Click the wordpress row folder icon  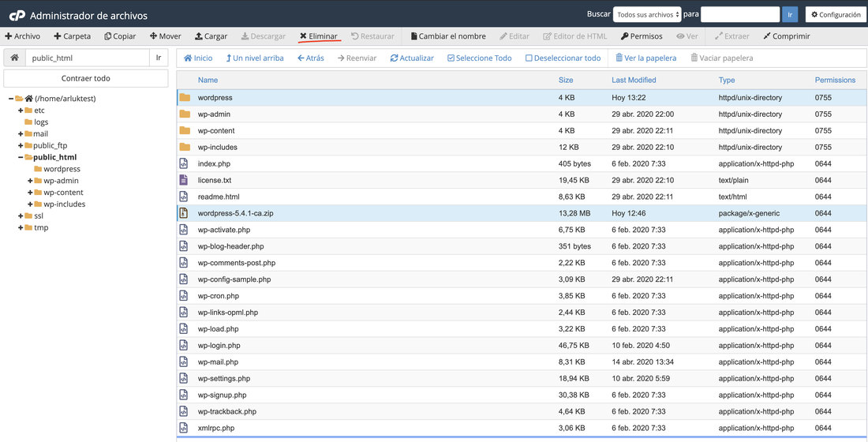click(x=185, y=98)
